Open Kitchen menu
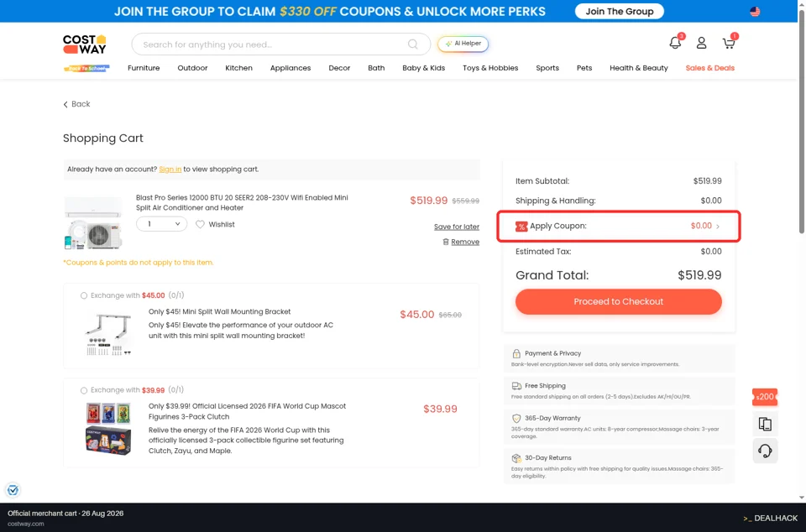 coord(238,68)
